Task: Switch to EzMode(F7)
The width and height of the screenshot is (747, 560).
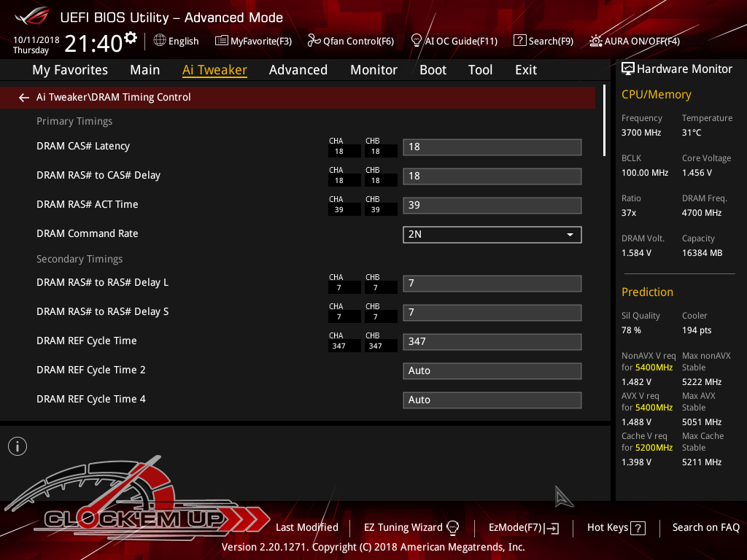Action: (x=523, y=527)
